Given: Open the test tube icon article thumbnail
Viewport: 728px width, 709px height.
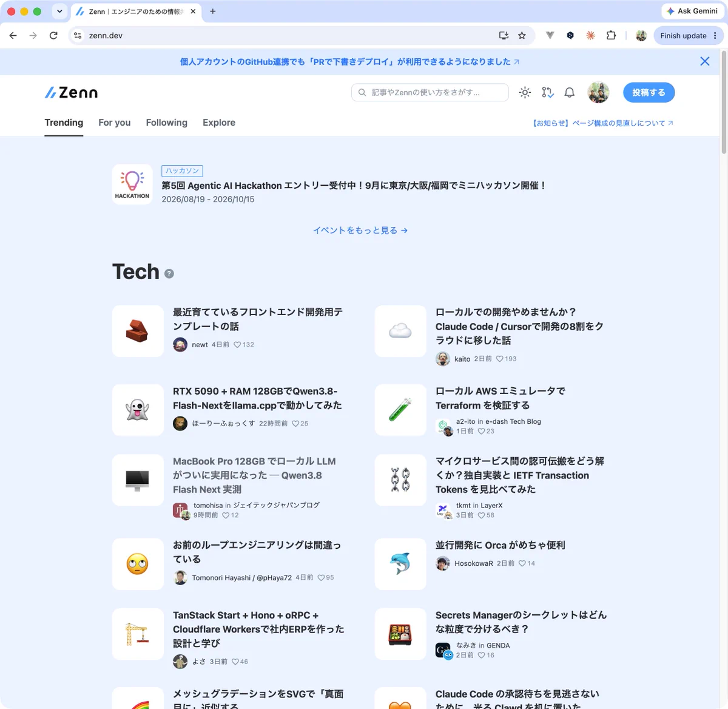Looking at the screenshot, I should (400, 410).
